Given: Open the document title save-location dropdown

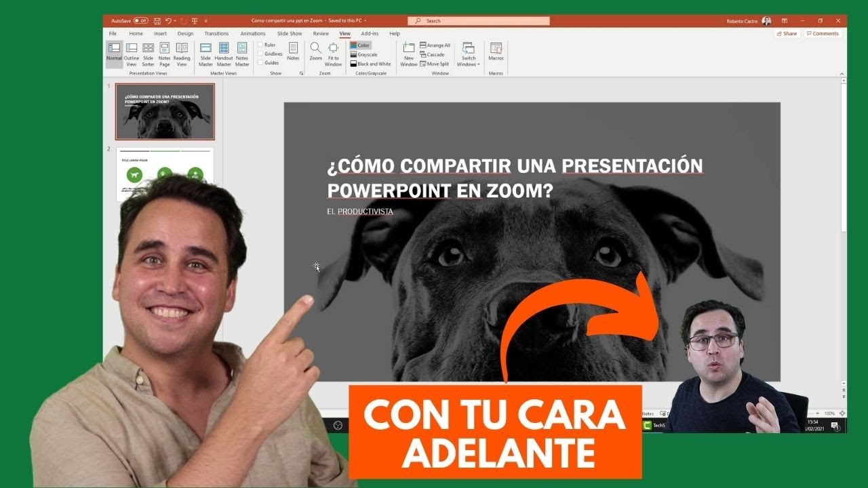Looking at the screenshot, I should (366, 21).
